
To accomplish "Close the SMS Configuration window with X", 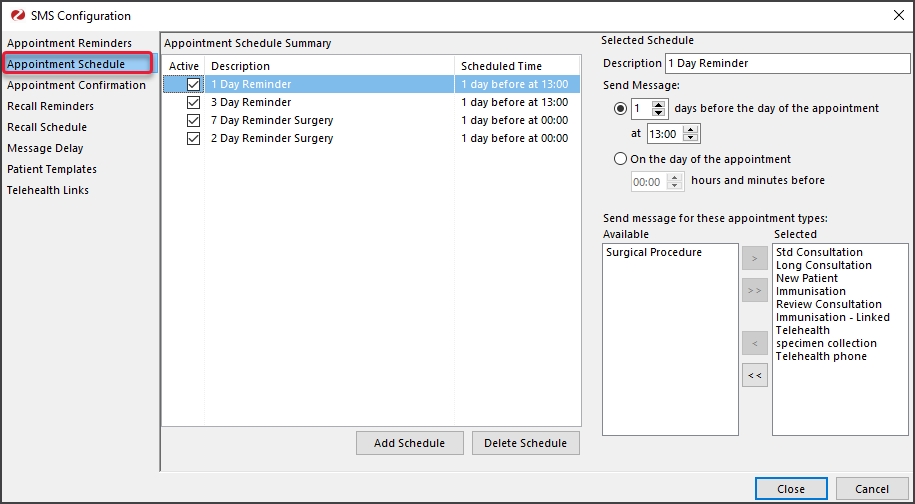I will [x=899, y=16].
